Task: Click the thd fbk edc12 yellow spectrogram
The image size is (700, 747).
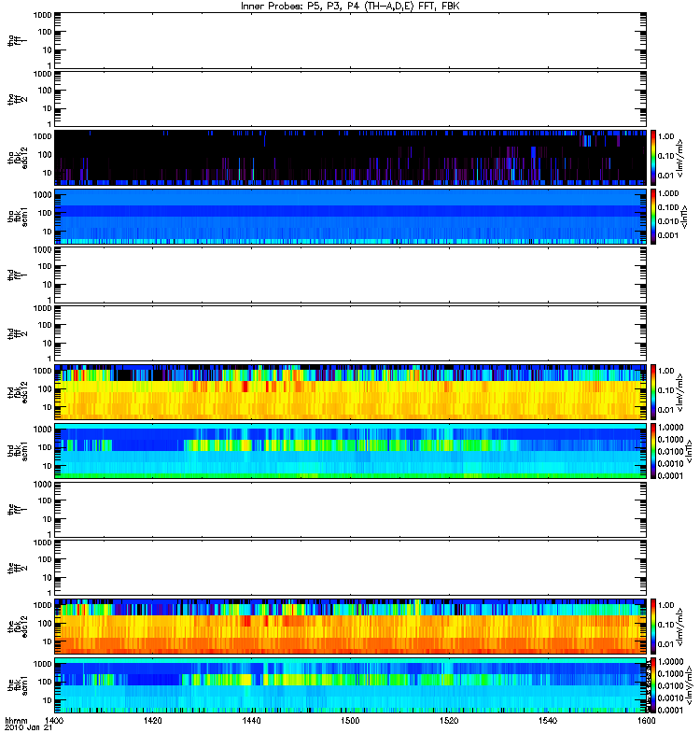Action: (x=351, y=392)
